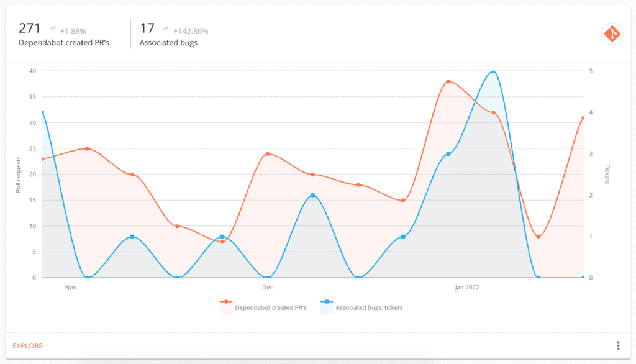The width and height of the screenshot is (636, 364).
Task: Click the EXPLORE link
Action: tap(27, 345)
